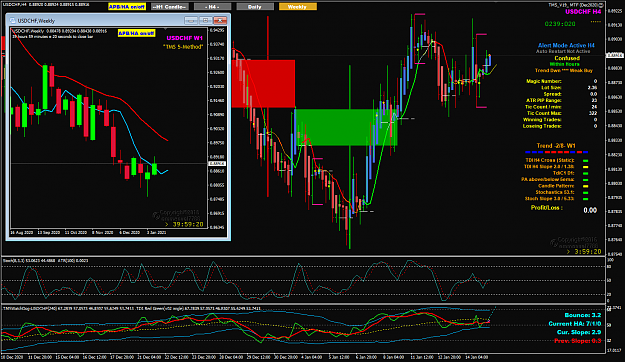Click the 39:59:20 countdown in weekly window
625x362 pixels.
184,224
